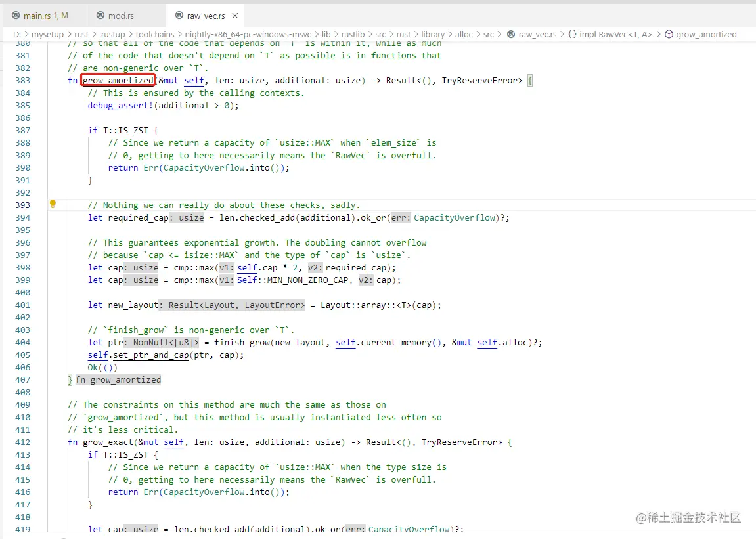Click the method cube icon in breadcrumb
Screen dimensions: 756x539
669,34
